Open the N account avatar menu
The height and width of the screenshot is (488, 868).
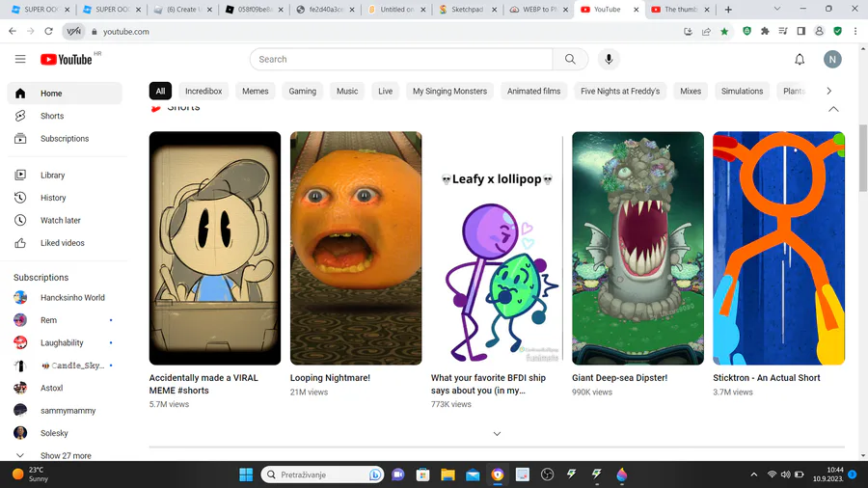832,59
